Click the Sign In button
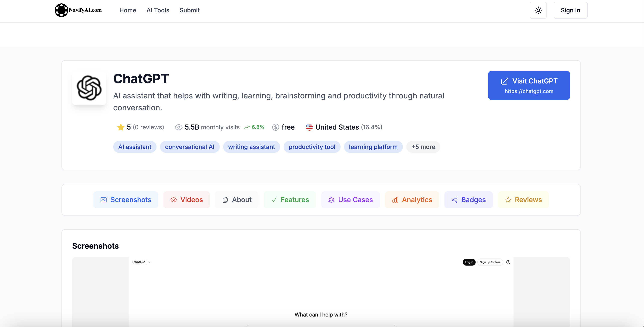 click(571, 10)
